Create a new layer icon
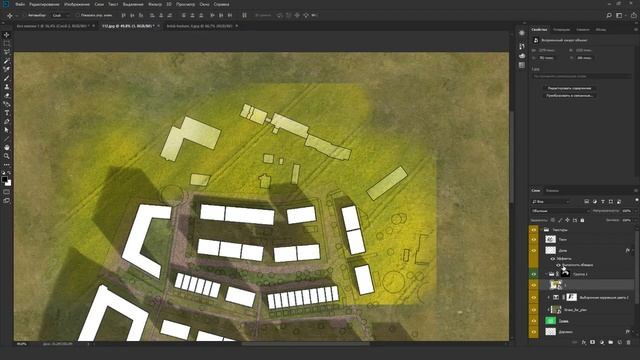 click(x=620, y=342)
